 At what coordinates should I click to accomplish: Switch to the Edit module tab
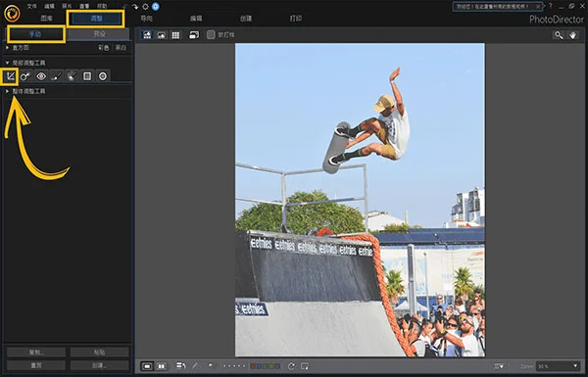point(196,19)
